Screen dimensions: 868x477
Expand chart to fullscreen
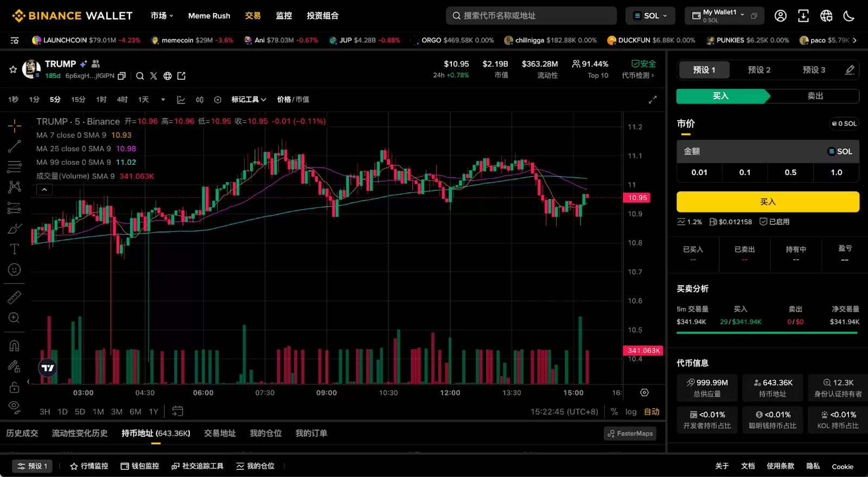click(x=653, y=100)
